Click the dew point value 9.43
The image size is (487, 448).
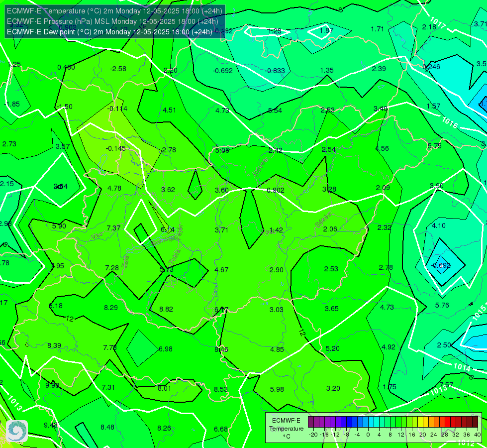coord(51,425)
